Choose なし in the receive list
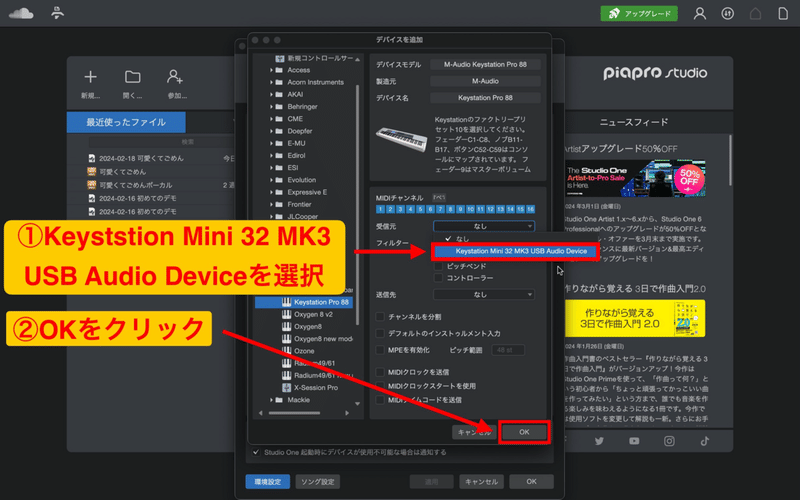The image size is (800, 500). [463, 239]
